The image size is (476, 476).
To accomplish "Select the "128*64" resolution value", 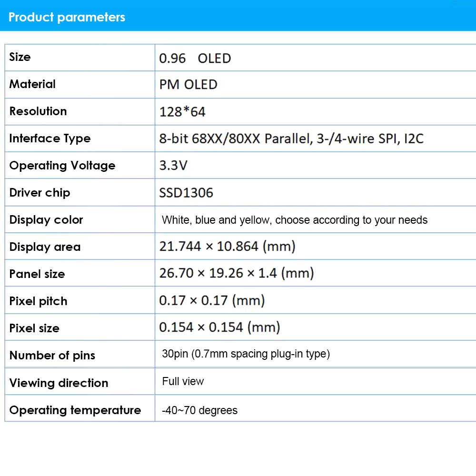I will 182,112.
